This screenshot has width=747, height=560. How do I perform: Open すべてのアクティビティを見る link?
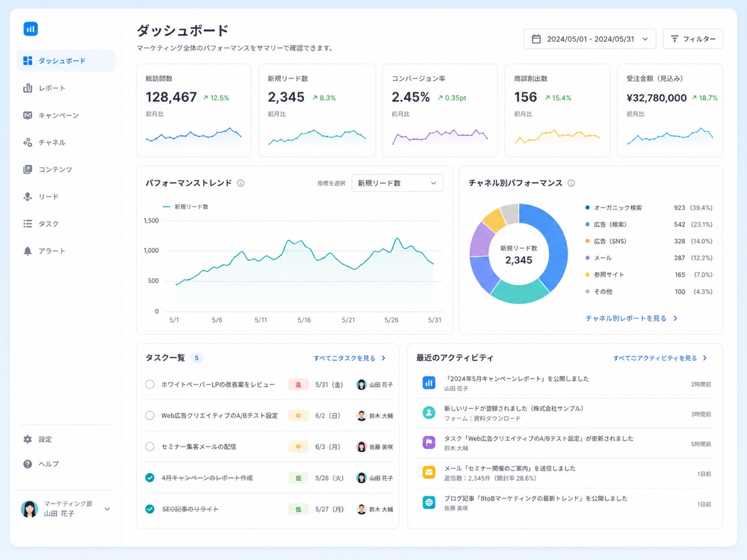click(660, 358)
